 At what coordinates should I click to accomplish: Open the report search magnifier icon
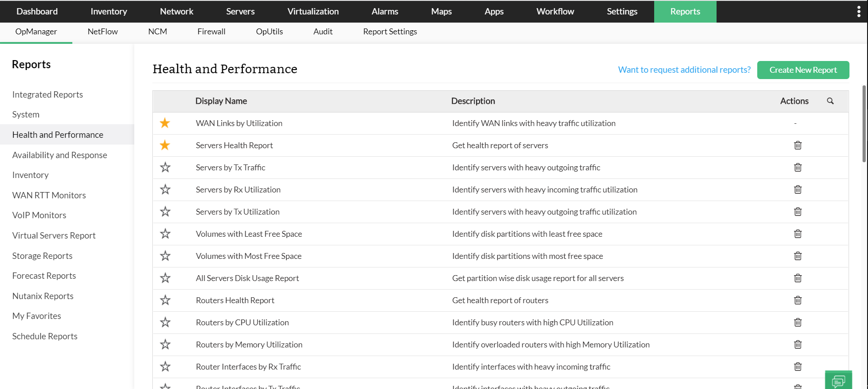tap(830, 101)
